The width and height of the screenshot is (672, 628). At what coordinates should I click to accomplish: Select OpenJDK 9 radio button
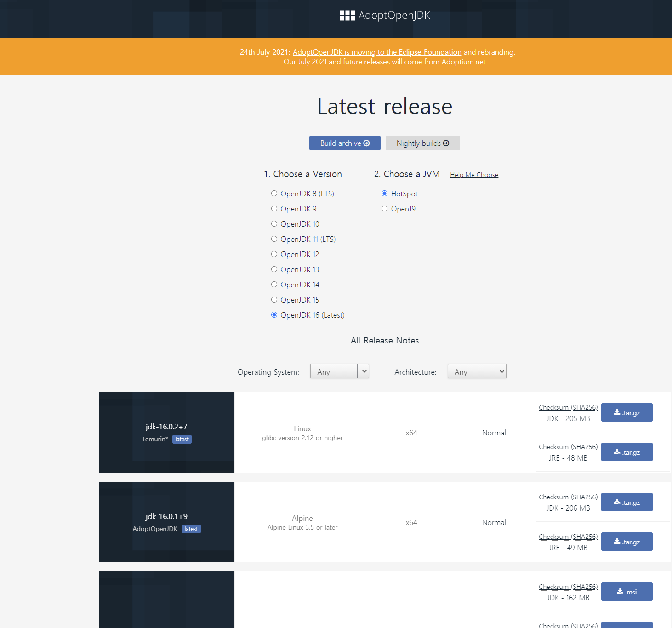click(274, 209)
